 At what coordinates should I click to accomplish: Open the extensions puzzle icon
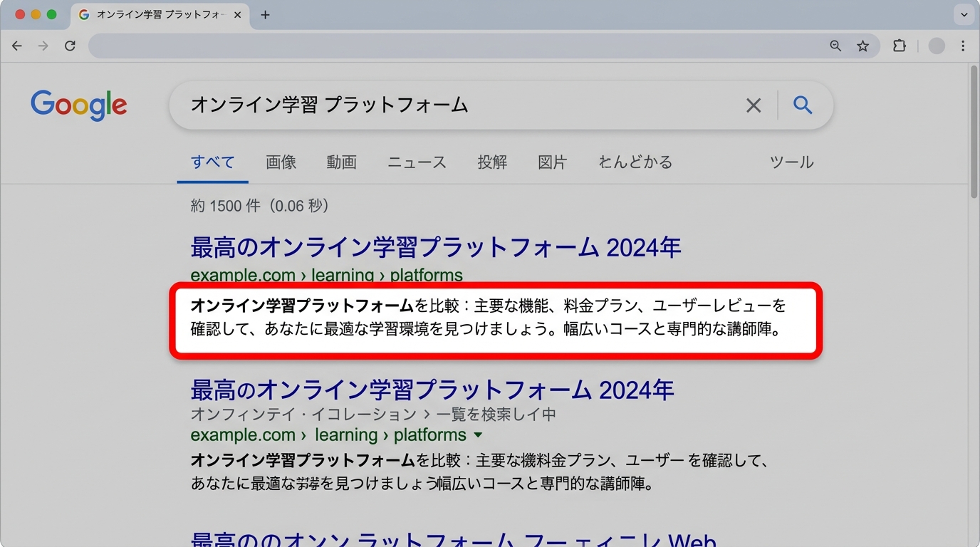[x=900, y=46]
